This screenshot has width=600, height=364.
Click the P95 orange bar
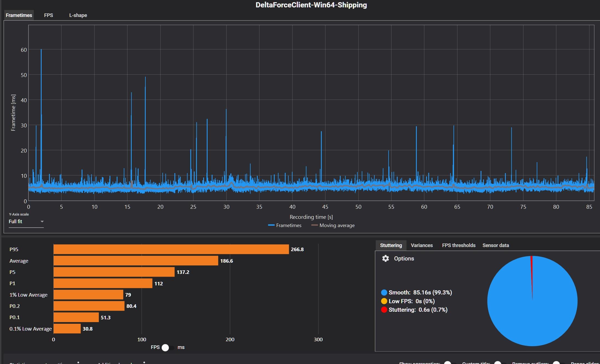point(171,249)
